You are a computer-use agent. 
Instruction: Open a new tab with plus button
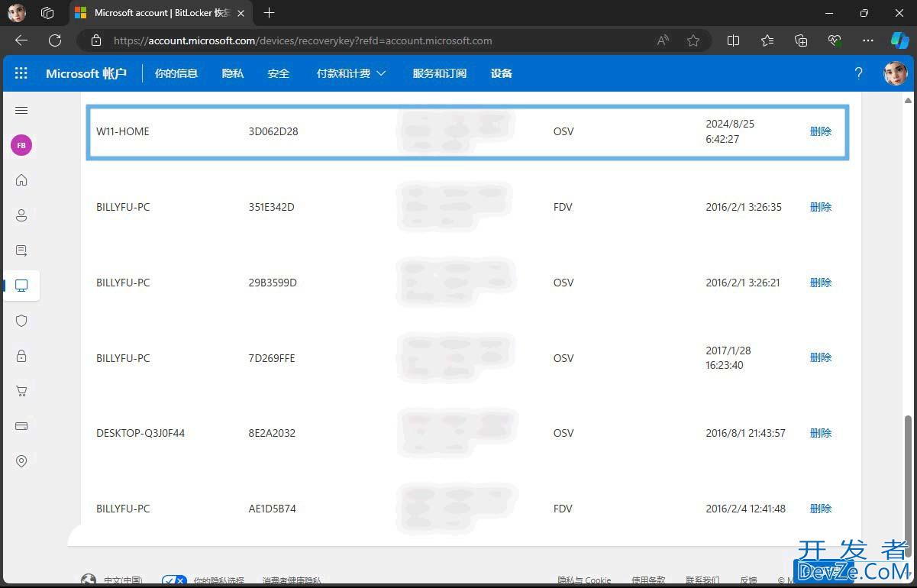(x=269, y=13)
